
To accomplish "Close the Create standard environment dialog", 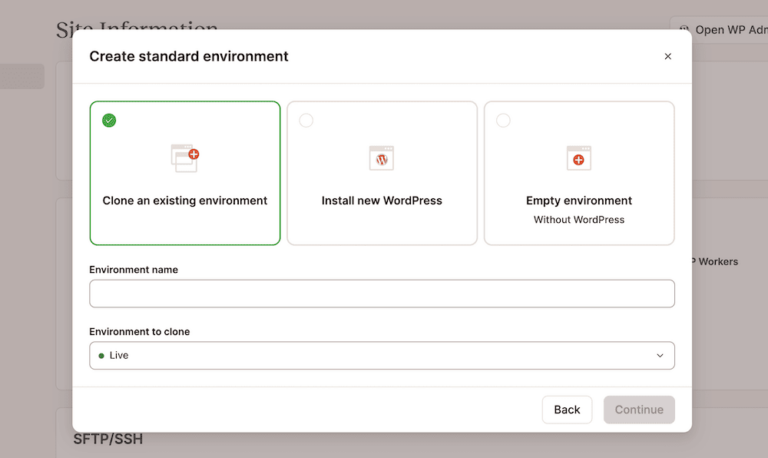I will tap(668, 56).
